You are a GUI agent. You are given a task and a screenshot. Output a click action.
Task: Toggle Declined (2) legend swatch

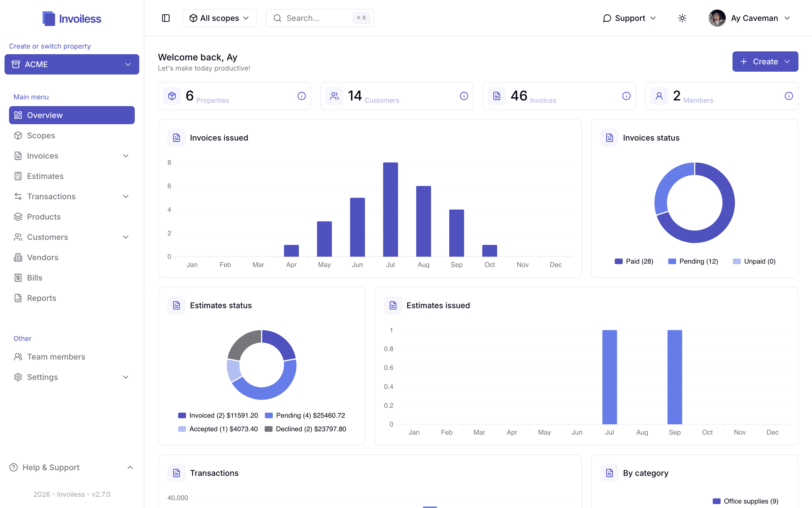tap(268, 429)
